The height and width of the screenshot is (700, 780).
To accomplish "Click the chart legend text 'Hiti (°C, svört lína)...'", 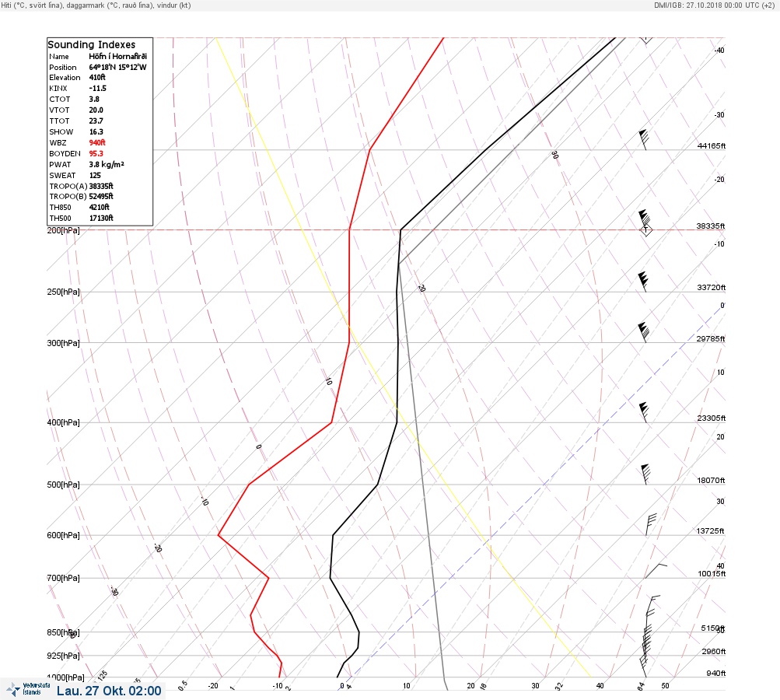I will click(96, 5).
